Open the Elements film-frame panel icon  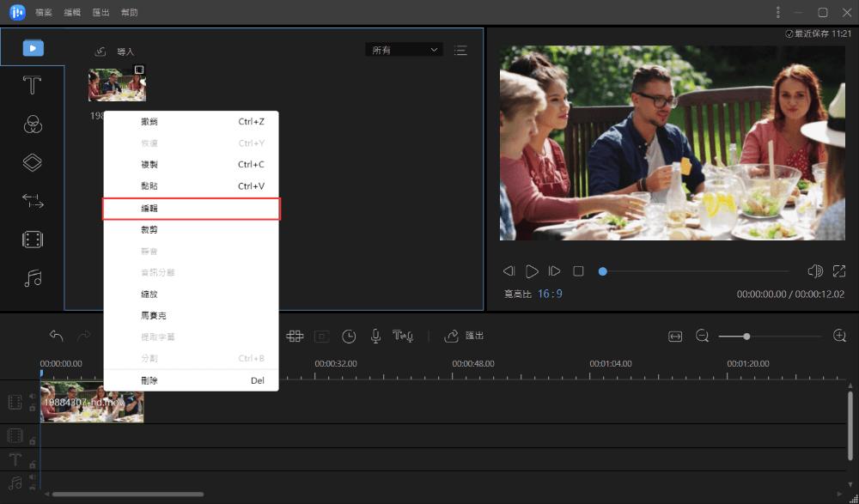[33, 240]
